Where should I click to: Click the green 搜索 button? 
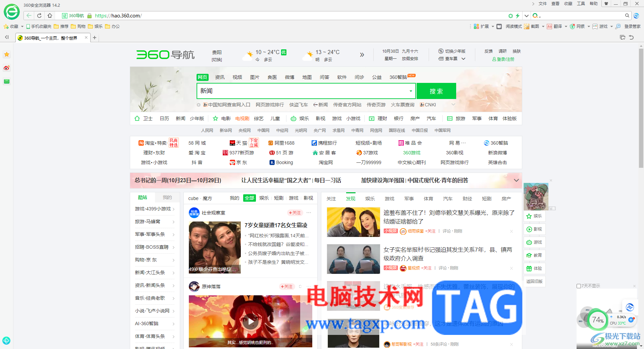436,91
